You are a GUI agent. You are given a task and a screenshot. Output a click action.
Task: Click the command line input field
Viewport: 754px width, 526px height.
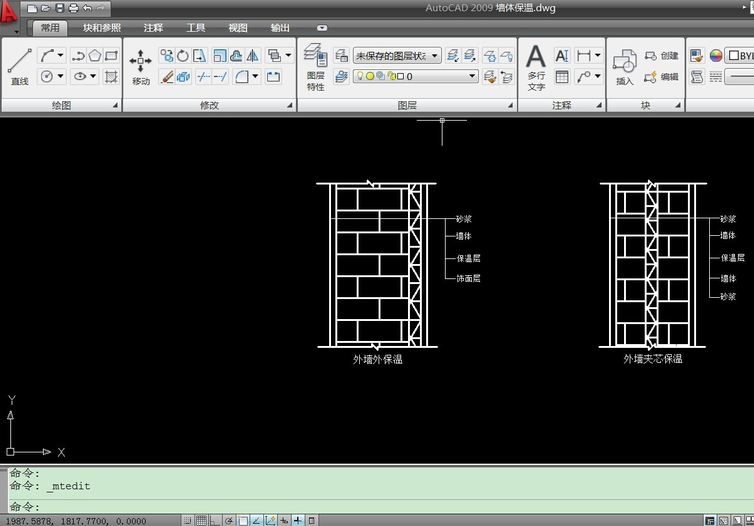[x=380, y=506]
